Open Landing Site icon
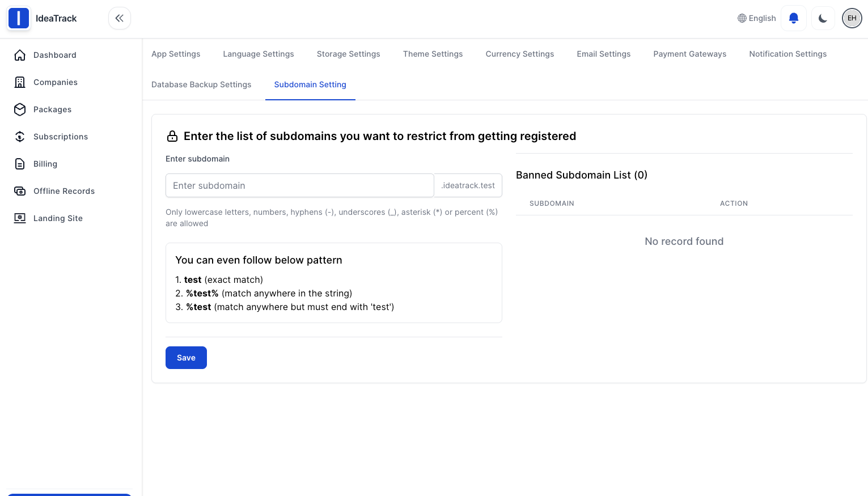 click(x=20, y=218)
